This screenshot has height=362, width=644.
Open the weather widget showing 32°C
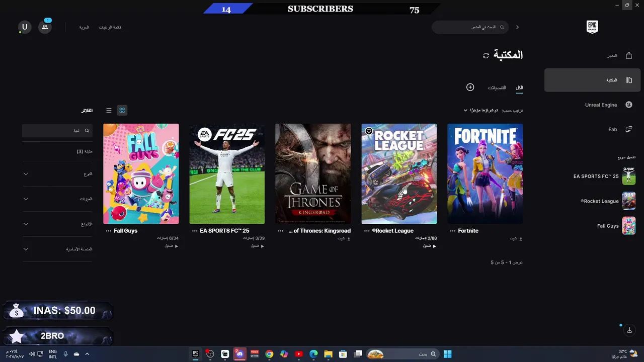[x=624, y=354]
